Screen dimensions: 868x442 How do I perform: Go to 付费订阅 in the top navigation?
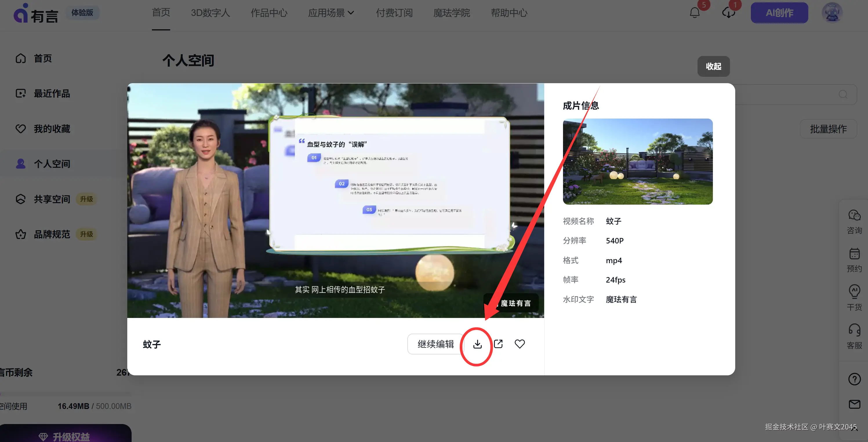(x=394, y=13)
